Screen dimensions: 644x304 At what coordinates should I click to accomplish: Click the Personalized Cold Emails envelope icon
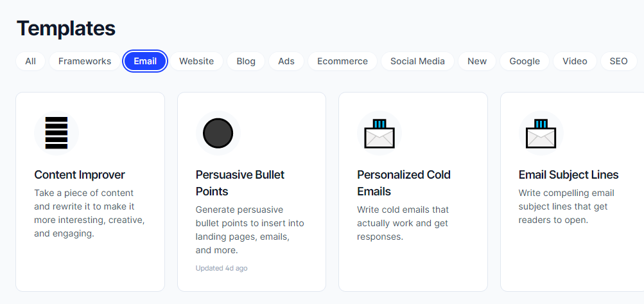click(x=379, y=134)
